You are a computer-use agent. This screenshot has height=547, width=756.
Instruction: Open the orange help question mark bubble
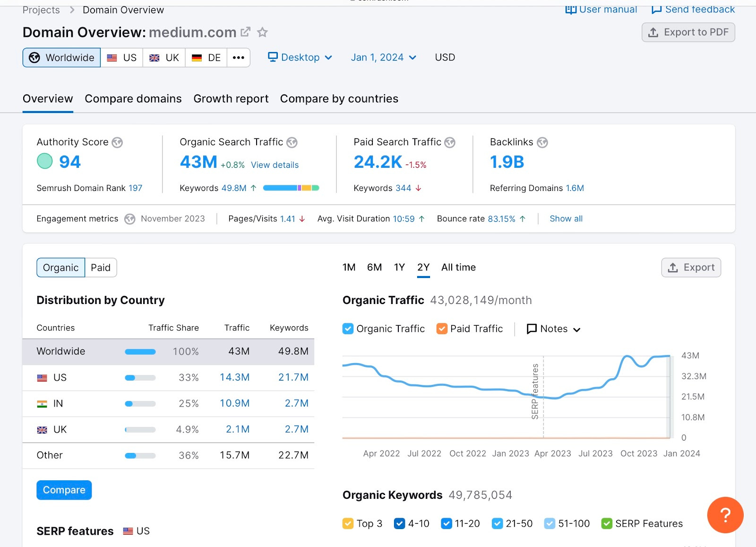pos(725,515)
